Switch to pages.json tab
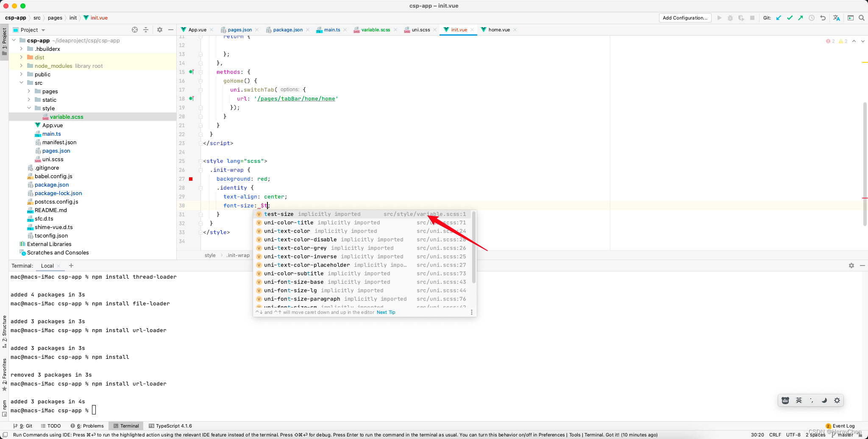 click(x=239, y=30)
